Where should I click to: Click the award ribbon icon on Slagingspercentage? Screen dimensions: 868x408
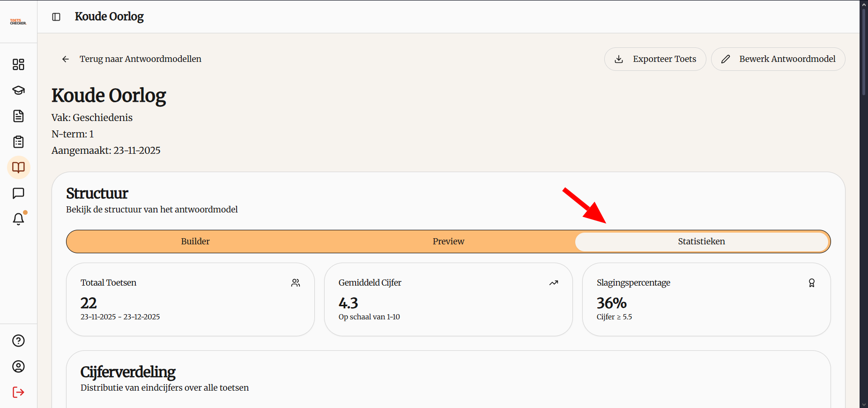pos(812,283)
